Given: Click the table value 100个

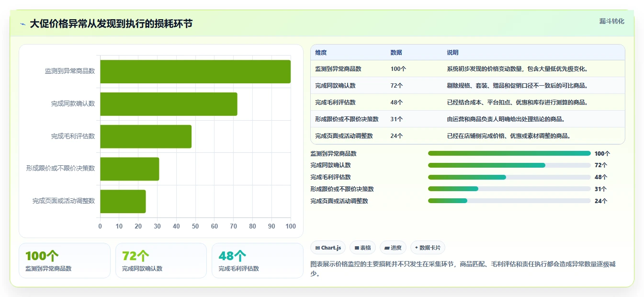Looking at the screenshot, I should pyautogui.click(x=398, y=69).
